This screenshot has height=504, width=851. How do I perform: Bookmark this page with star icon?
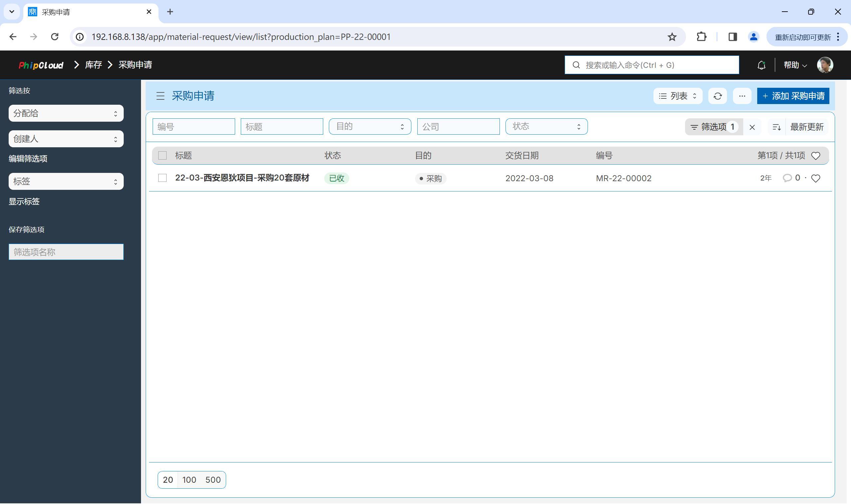(672, 37)
